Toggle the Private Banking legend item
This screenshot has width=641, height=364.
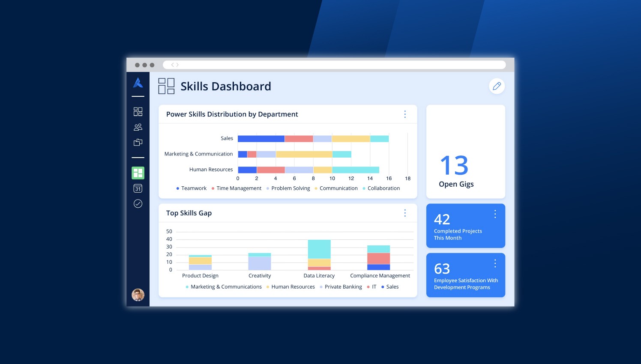pos(341,287)
